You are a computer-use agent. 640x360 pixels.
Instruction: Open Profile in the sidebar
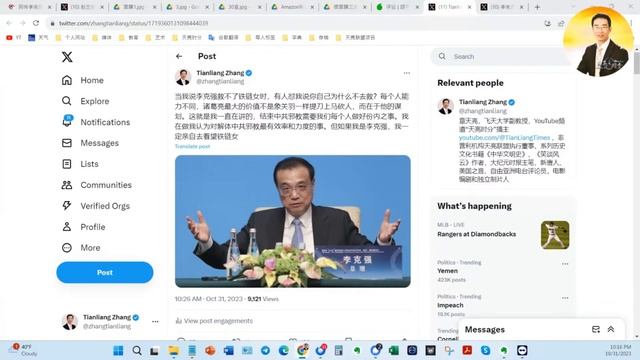83,227
